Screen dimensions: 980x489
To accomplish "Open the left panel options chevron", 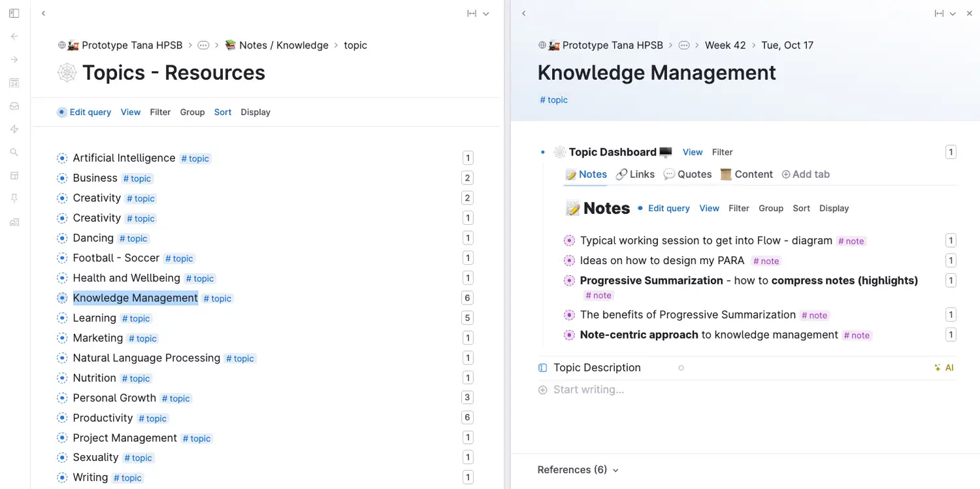I will (486, 14).
